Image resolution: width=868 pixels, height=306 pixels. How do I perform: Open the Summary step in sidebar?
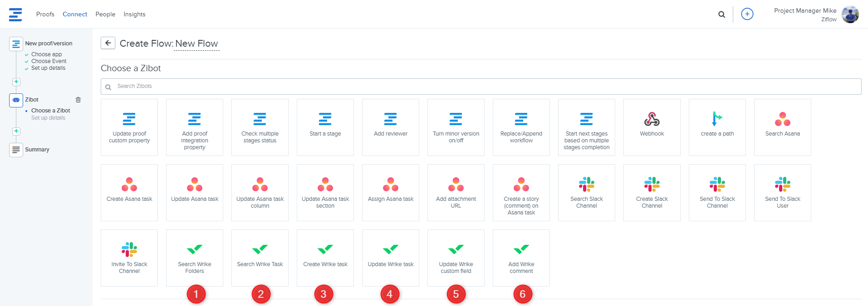[x=37, y=150]
